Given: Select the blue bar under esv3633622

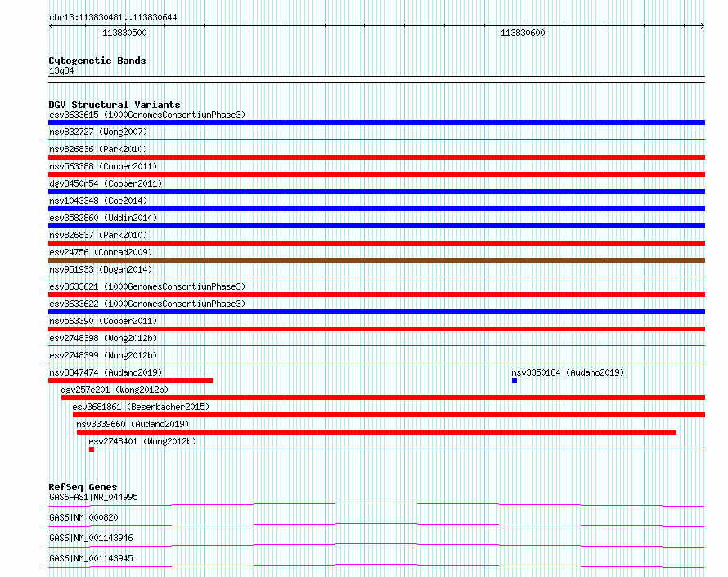Looking at the screenshot, I should coord(376,312).
